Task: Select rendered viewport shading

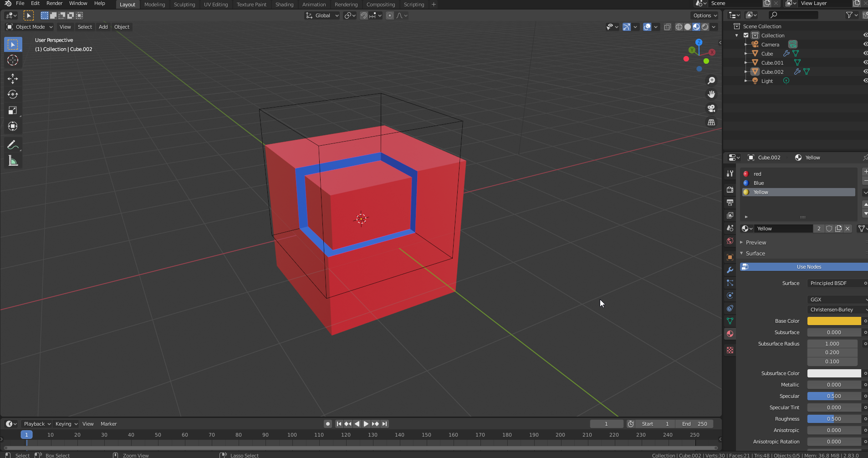Action: tap(705, 27)
